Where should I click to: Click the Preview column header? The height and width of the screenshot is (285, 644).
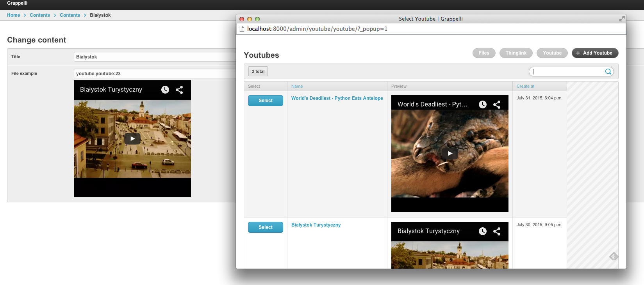tap(399, 86)
